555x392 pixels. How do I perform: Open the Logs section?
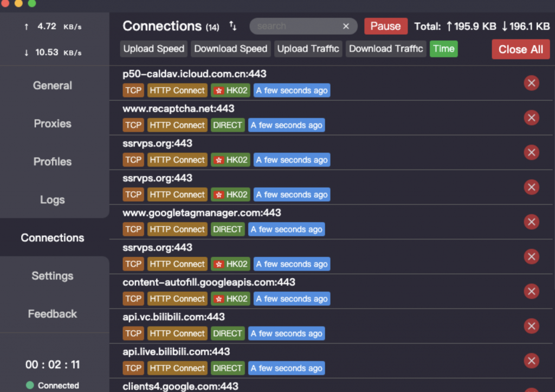point(53,200)
